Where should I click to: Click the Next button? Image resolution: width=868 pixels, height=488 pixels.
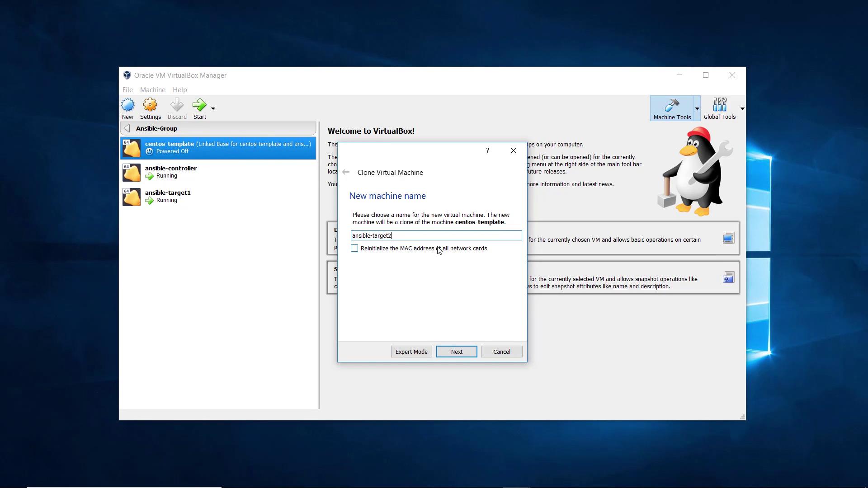(456, 352)
